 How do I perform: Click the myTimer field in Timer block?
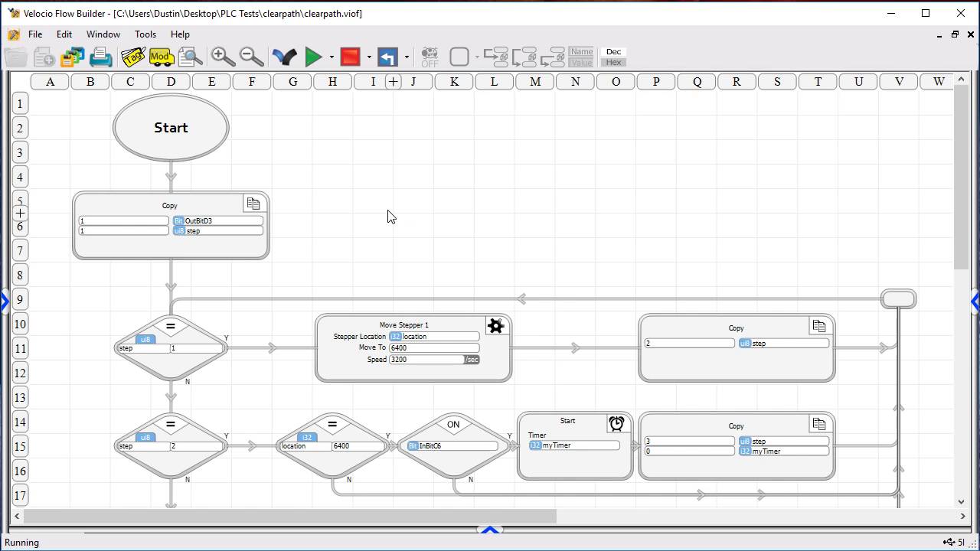pyautogui.click(x=574, y=445)
